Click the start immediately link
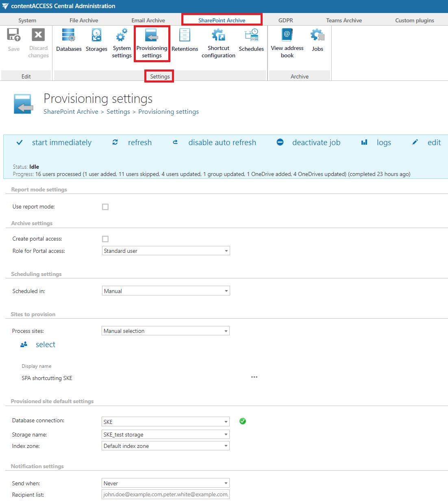 [x=61, y=143]
